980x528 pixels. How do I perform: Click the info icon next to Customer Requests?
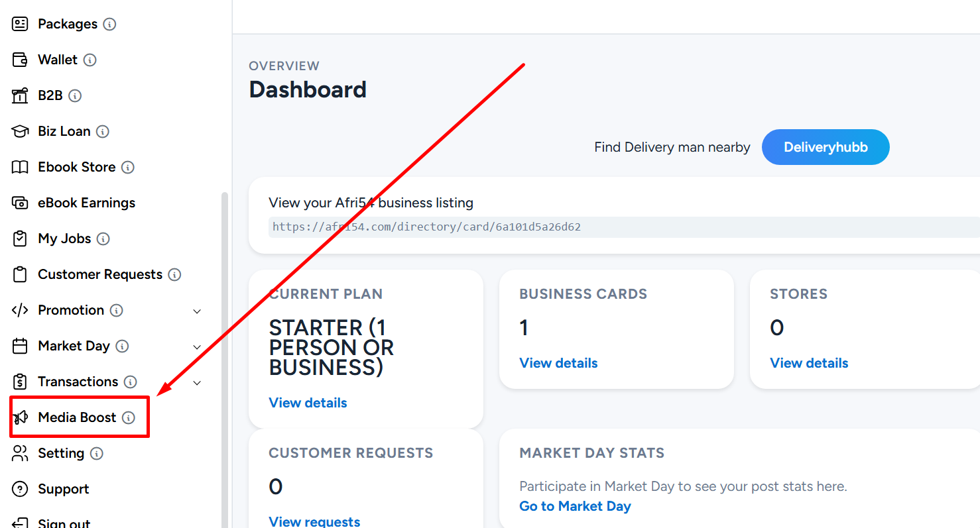174,274
